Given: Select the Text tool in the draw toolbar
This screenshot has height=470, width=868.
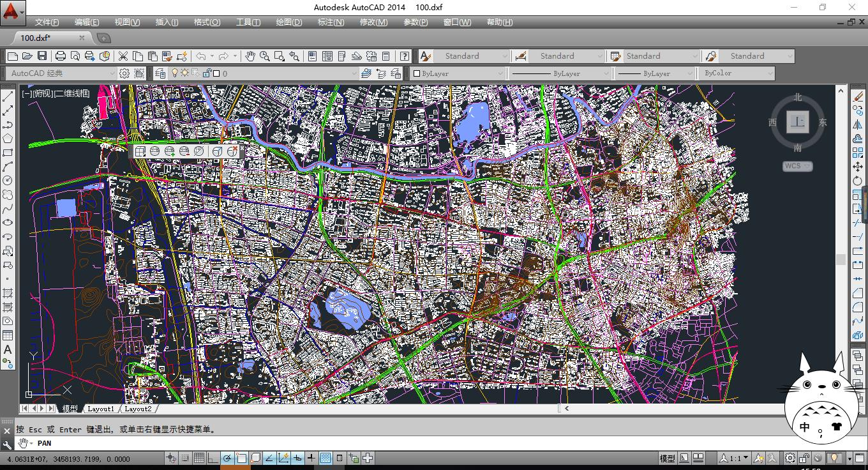Looking at the screenshot, I should (8, 349).
